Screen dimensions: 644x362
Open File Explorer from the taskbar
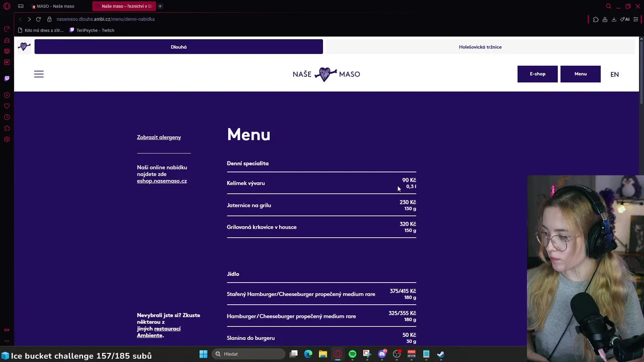click(323, 354)
